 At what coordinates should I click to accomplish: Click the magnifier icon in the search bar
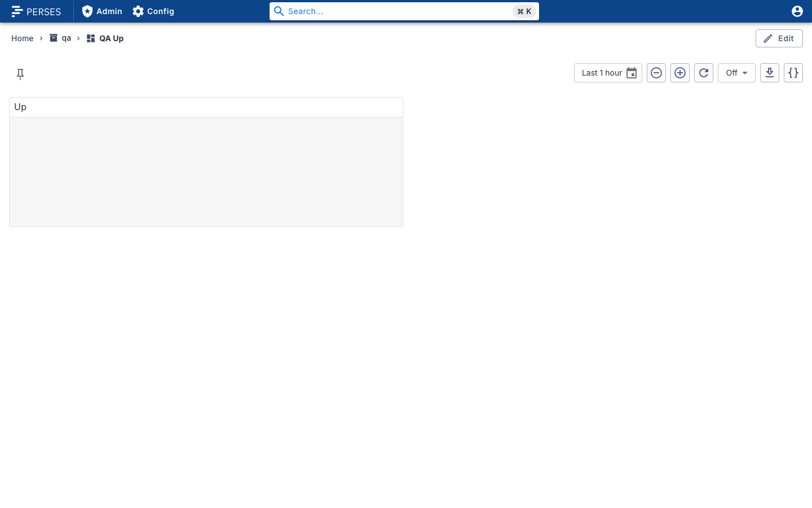pos(279,11)
